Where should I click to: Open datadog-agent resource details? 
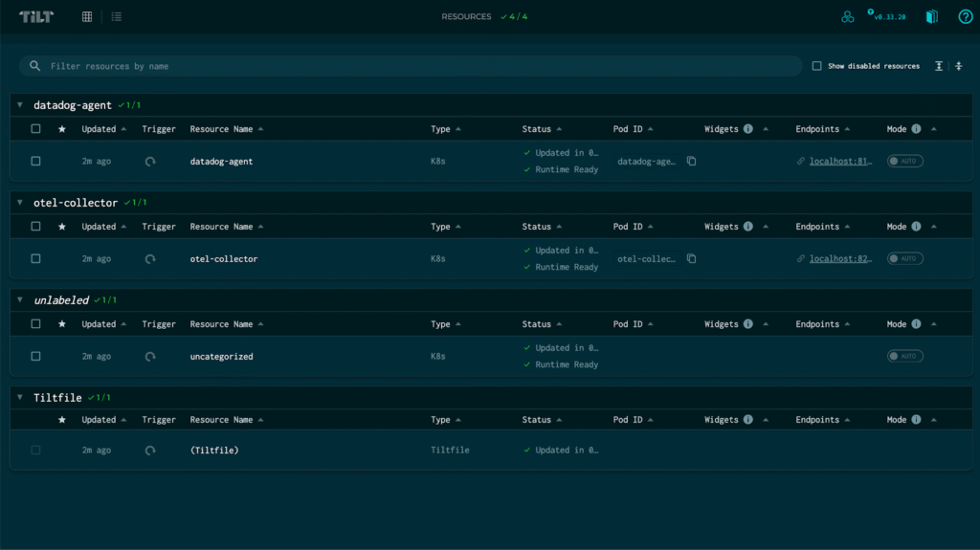pos(221,162)
